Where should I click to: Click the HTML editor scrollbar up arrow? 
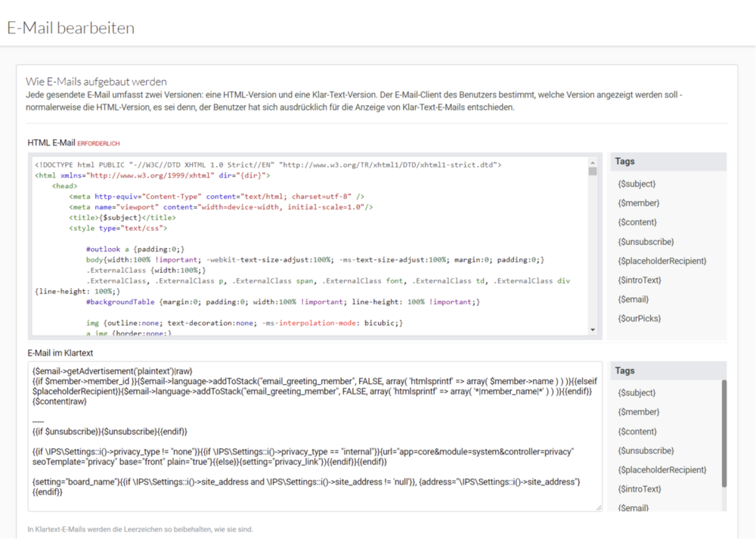(x=593, y=163)
